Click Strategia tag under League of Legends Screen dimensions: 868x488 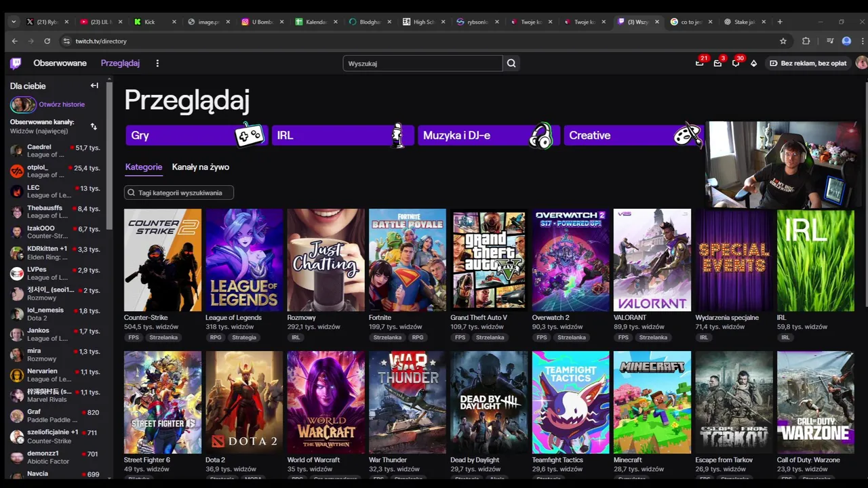244,337
